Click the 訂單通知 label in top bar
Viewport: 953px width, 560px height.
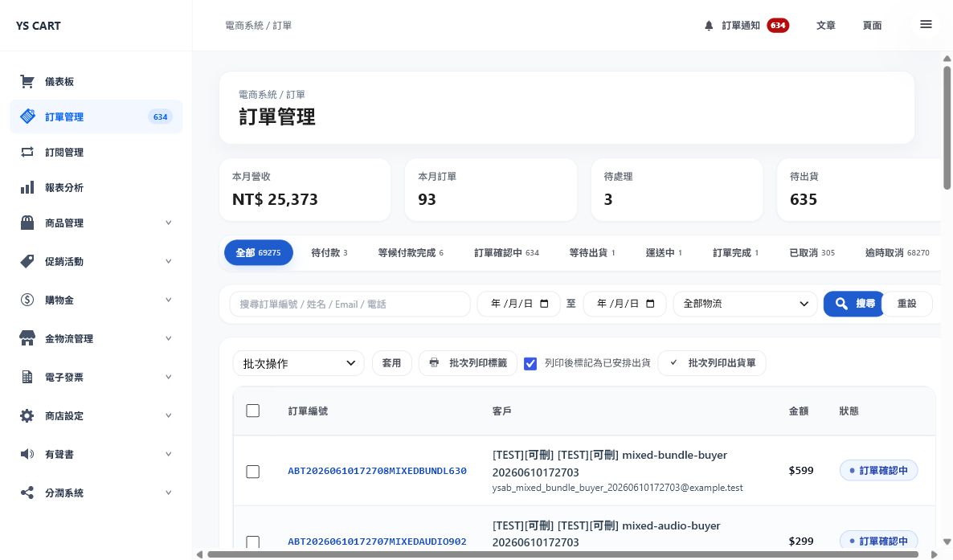tap(741, 26)
